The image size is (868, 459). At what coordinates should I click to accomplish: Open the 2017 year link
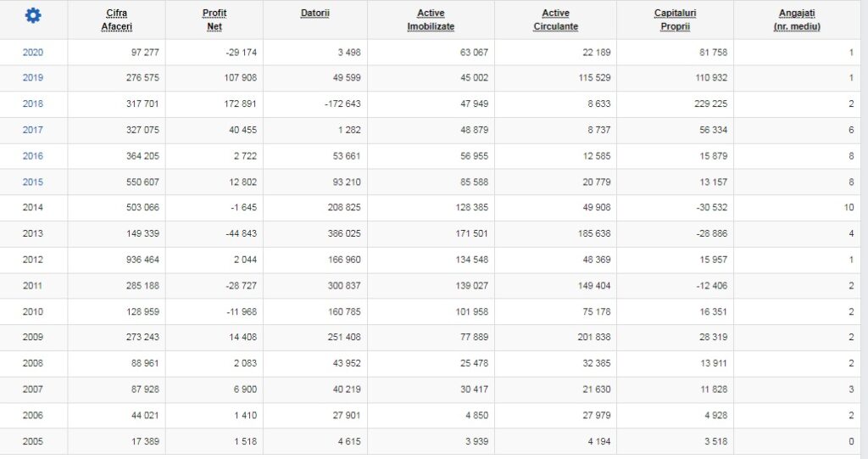pos(33,130)
